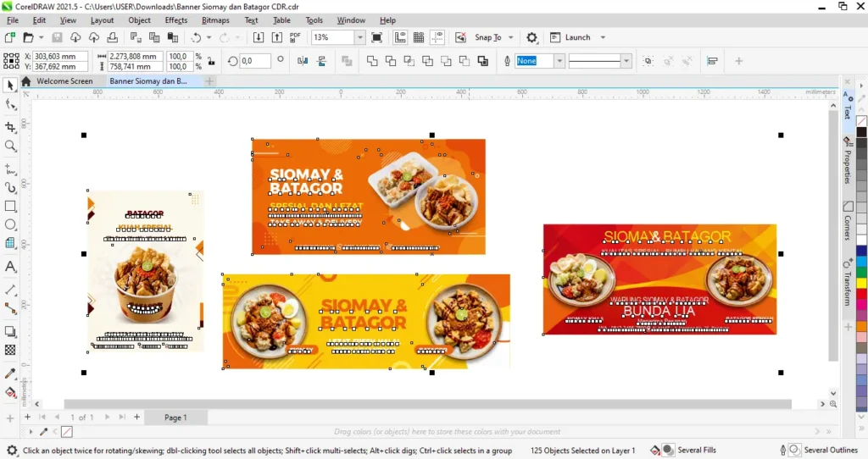This screenshot has width=868, height=459.
Task: Click the New document icon
Action: (9, 37)
